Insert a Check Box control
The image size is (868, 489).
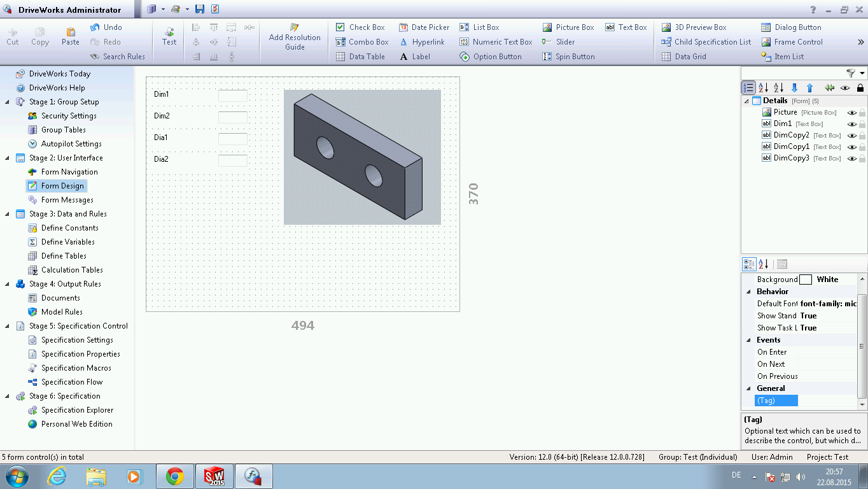[x=360, y=27]
